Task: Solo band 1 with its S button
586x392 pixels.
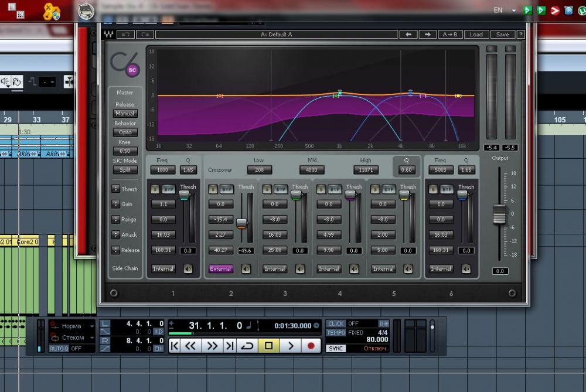Action: click(x=155, y=189)
